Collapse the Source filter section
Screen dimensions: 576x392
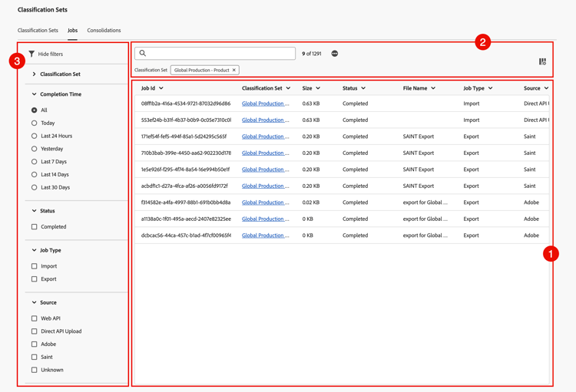click(x=34, y=302)
